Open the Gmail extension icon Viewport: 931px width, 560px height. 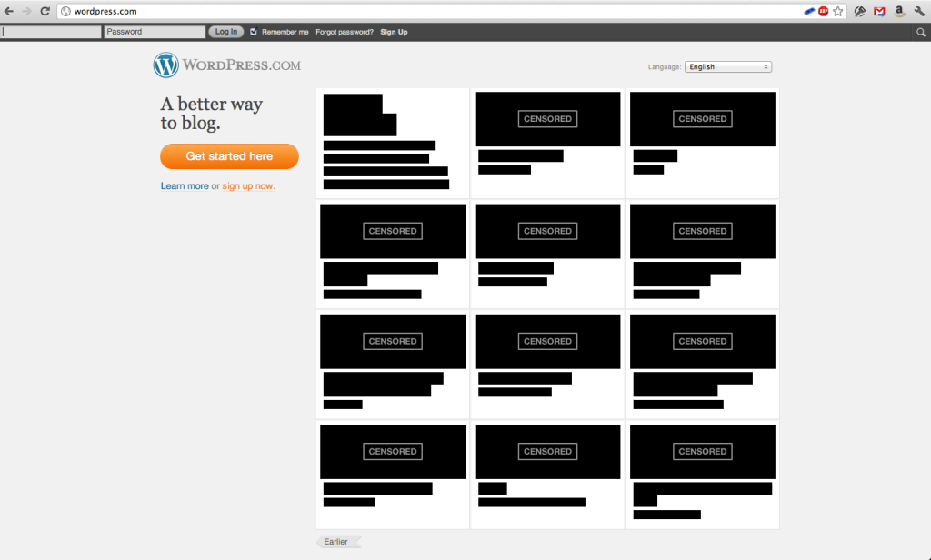point(879,11)
